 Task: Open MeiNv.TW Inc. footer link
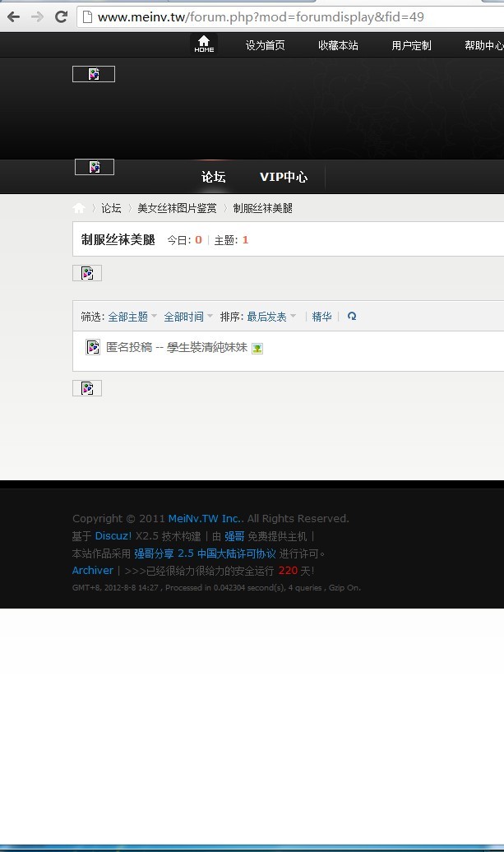(x=205, y=518)
